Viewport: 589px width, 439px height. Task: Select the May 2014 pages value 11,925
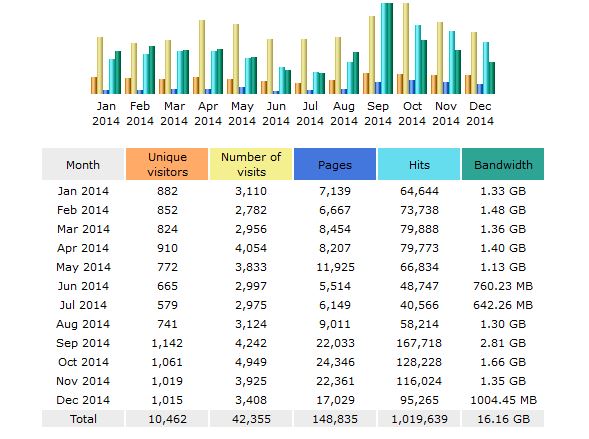[335, 267]
